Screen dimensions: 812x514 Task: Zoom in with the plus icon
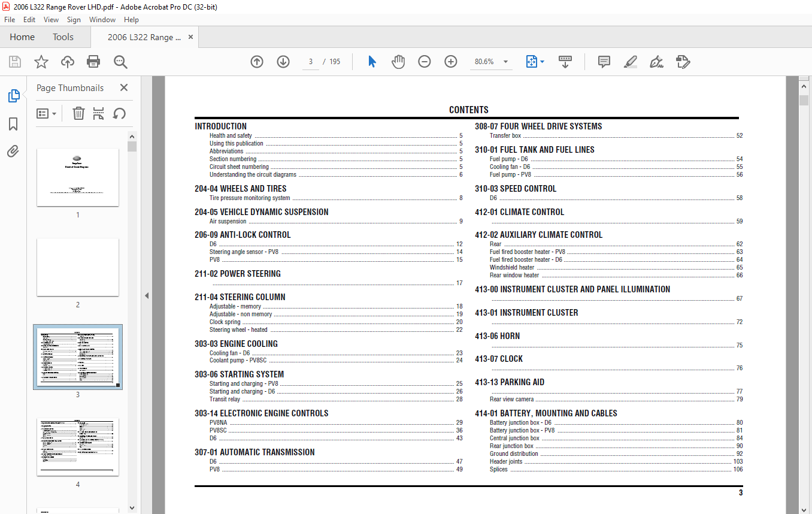tap(451, 62)
